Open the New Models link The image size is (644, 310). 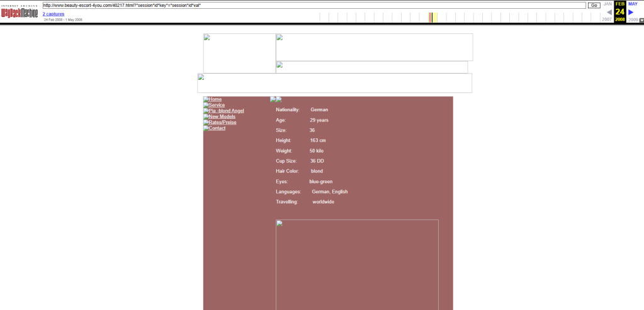[222, 116]
